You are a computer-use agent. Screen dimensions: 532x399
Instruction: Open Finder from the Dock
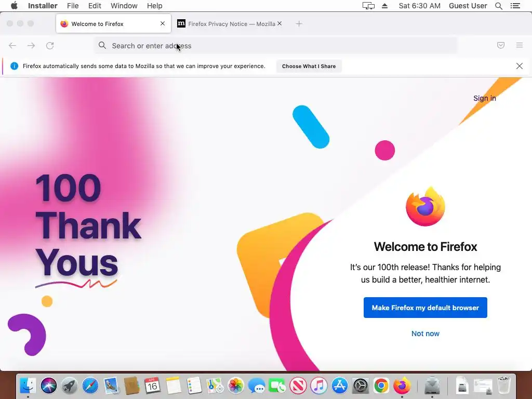(28, 385)
